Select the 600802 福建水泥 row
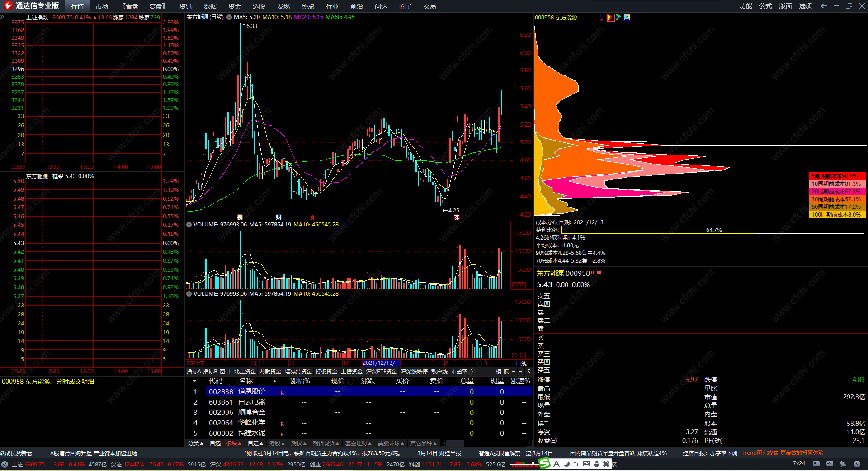Screen dimensions: 868x471 coord(359,433)
